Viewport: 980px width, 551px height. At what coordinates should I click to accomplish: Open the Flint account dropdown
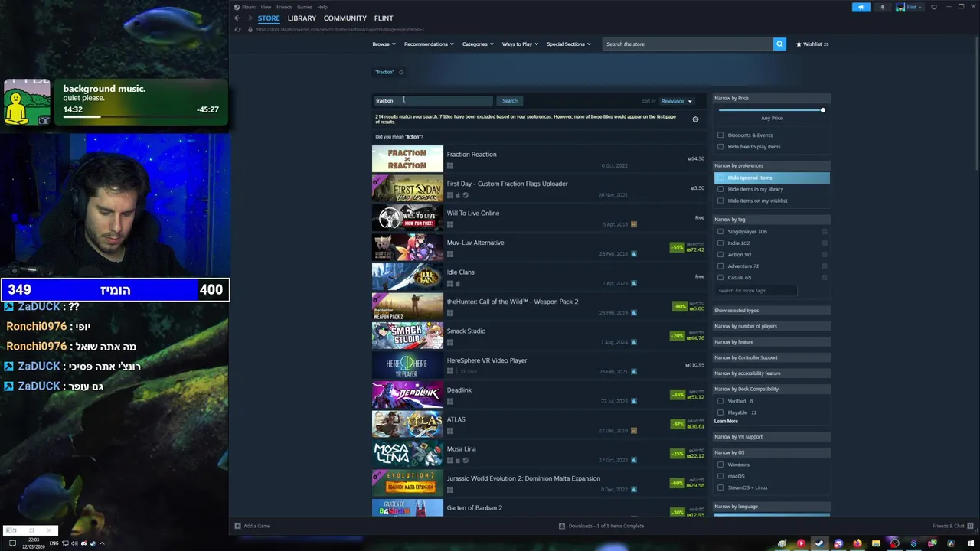(909, 7)
